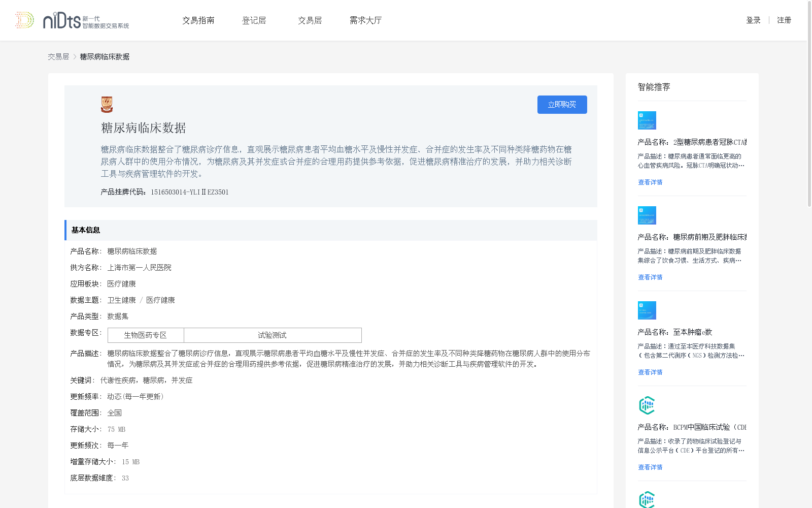Screen dimensions: 812x508
Task: Click 糖尿病临床数据 breadcrumb text
Action: [x=105, y=57]
